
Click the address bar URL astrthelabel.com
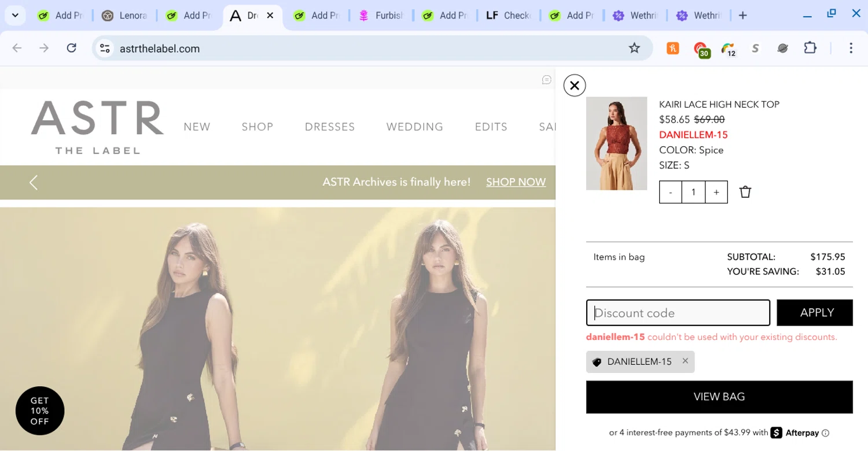coord(160,49)
